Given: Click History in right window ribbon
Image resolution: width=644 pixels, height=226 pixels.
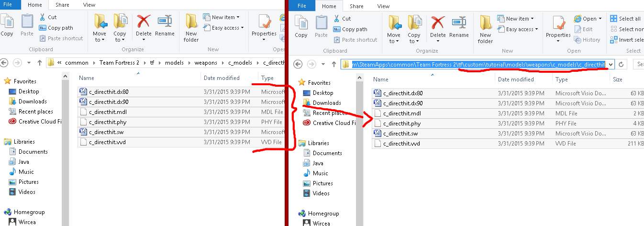Looking at the screenshot, I should pyautogui.click(x=587, y=40).
